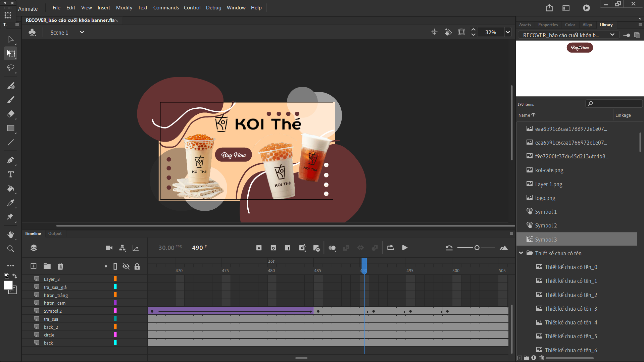Switch to the Assets tab
Screen dimensions: 644x362
(x=525, y=25)
